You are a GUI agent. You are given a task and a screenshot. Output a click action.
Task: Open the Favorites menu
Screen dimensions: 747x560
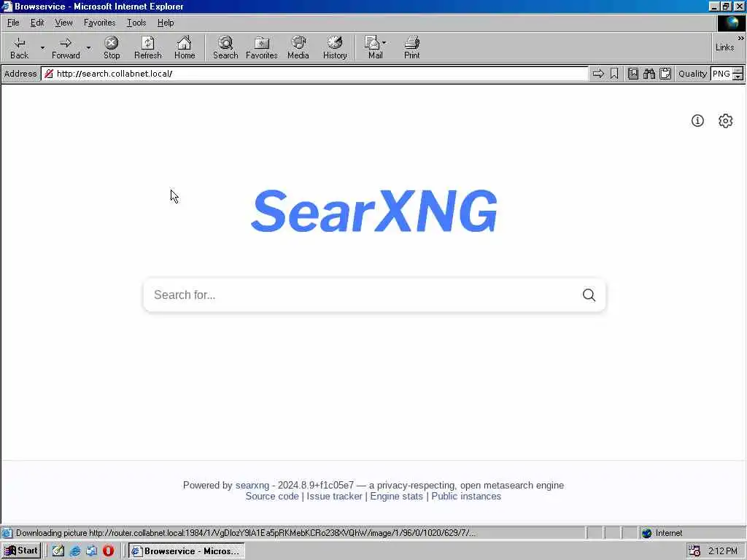pyautogui.click(x=99, y=23)
